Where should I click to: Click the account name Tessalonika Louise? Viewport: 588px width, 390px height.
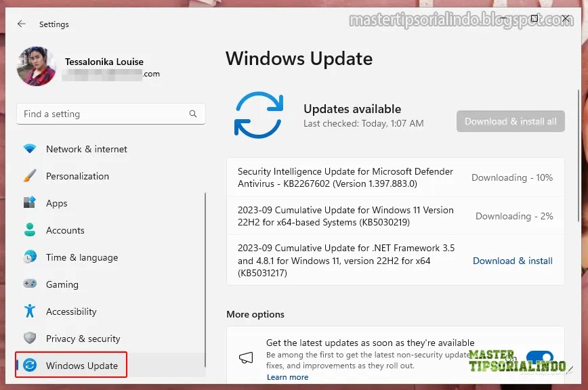click(104, 62)
